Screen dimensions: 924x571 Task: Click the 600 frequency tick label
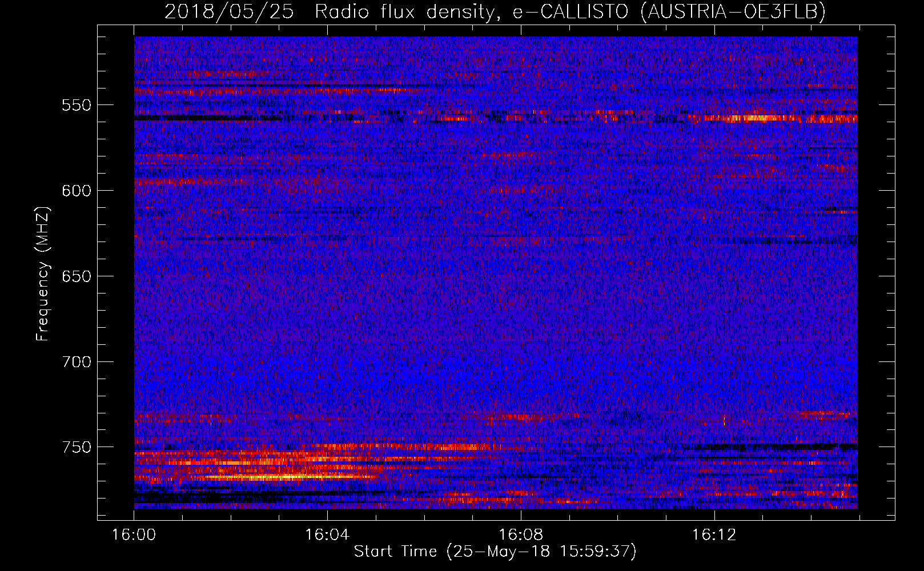click(x=77, y=191)
